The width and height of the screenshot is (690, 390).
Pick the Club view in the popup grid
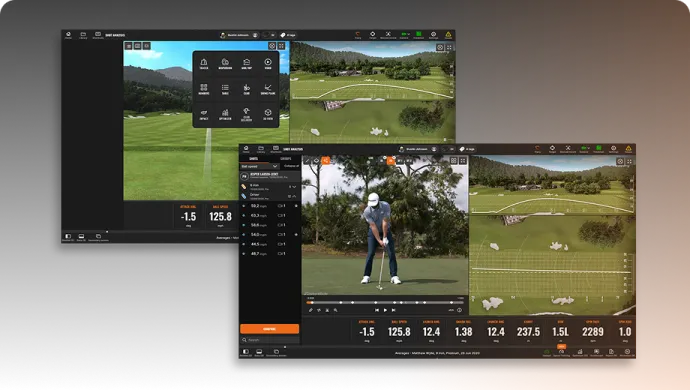click(x=246, y=89)
